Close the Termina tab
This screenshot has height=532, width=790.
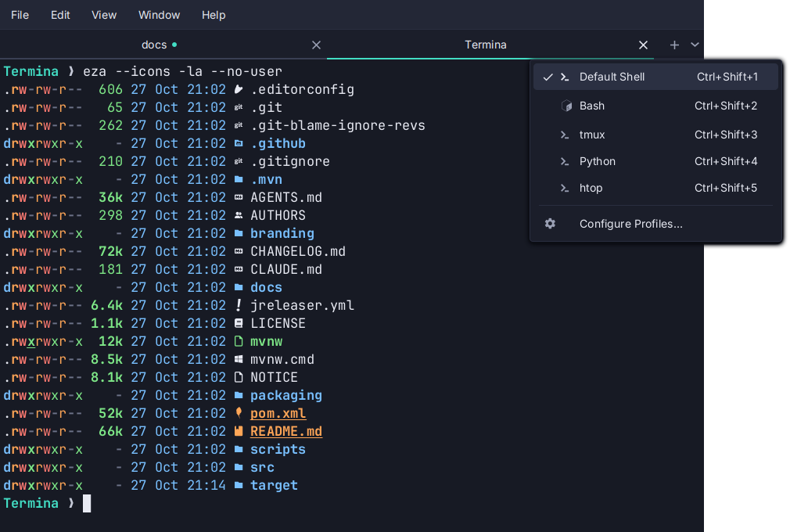point(643,45)
